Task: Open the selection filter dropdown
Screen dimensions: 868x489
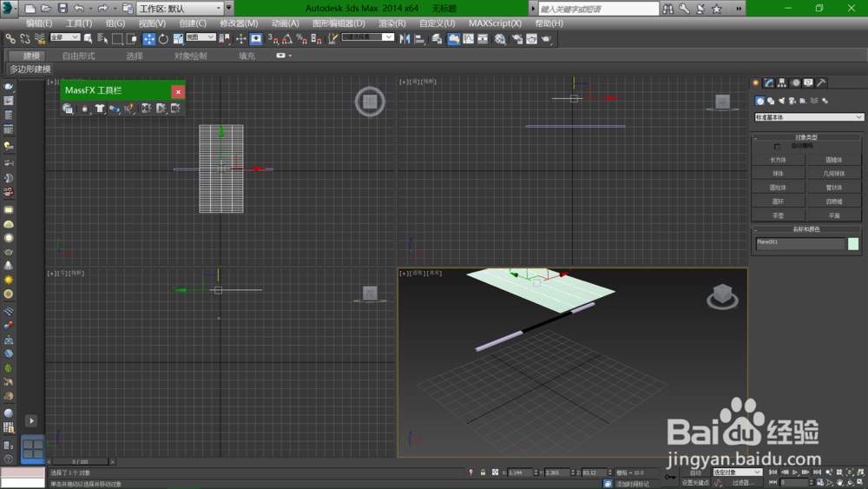Action: coord(65,37)
